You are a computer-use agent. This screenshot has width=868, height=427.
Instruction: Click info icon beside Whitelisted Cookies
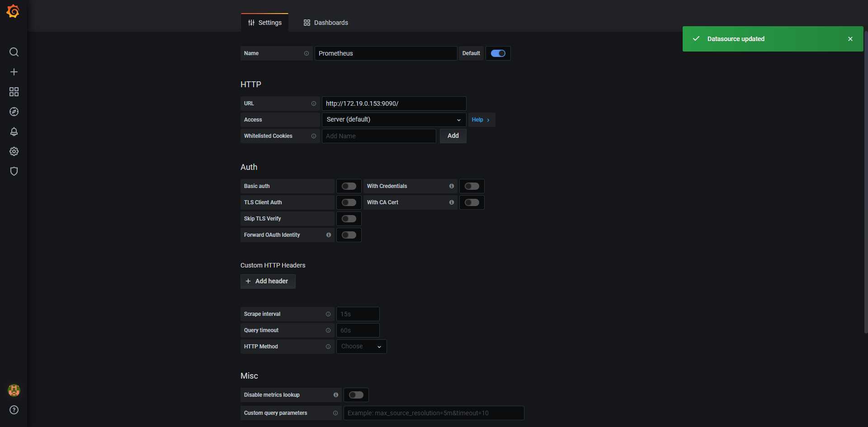click(314, 136)
